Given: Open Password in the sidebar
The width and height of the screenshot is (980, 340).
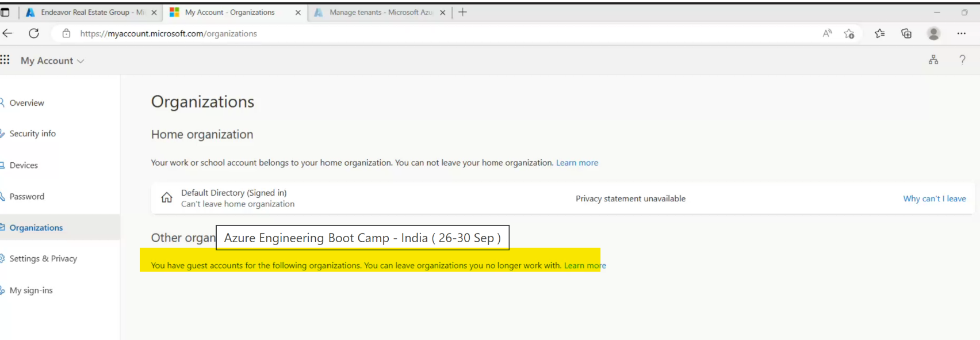Looking at the screenshot, I should coord(26,196).
